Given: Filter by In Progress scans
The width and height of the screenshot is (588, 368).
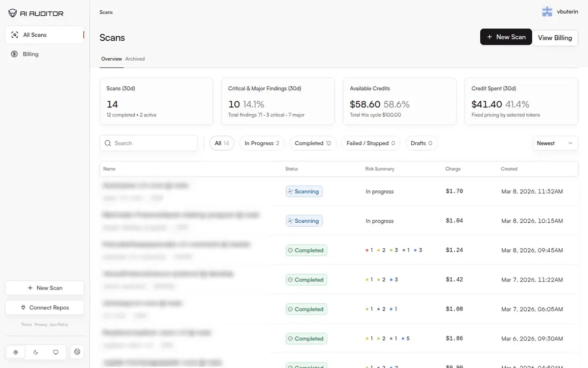Looking at the screenshot, I should click(262, 143).
